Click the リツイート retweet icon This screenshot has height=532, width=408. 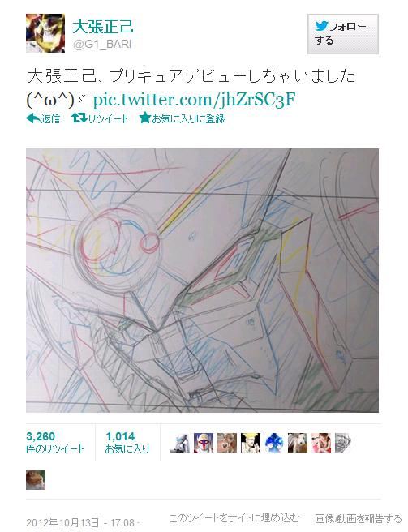[79, 118]
